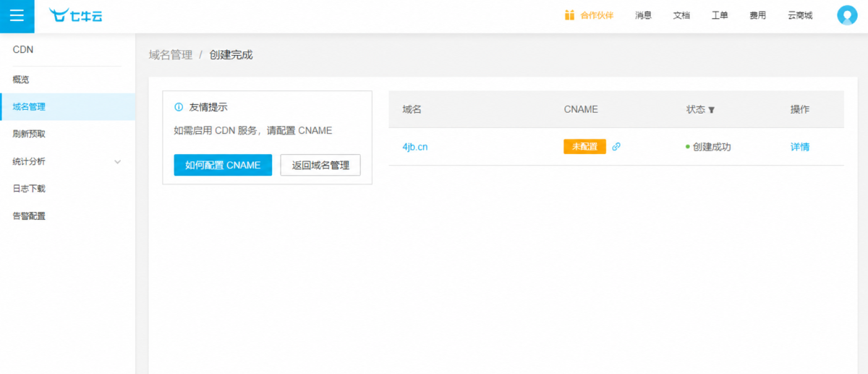Click the CNAME column header
Screen dimensions: 868x374
coord(581,109)
